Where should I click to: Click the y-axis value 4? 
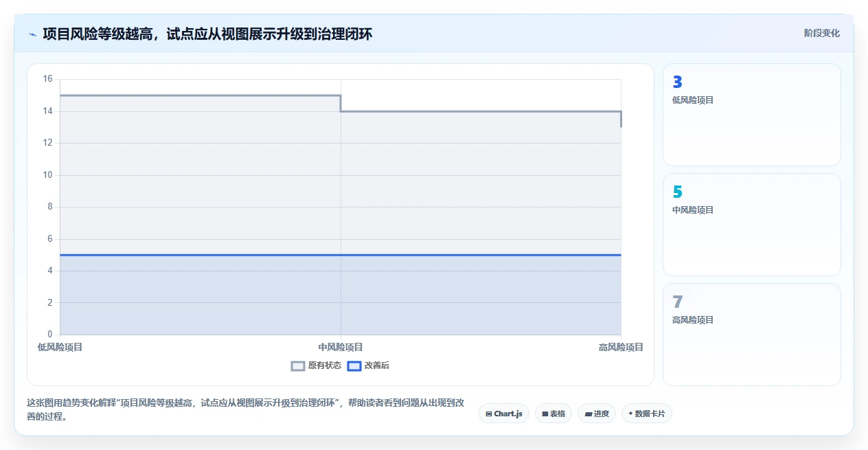click(49, 271)
